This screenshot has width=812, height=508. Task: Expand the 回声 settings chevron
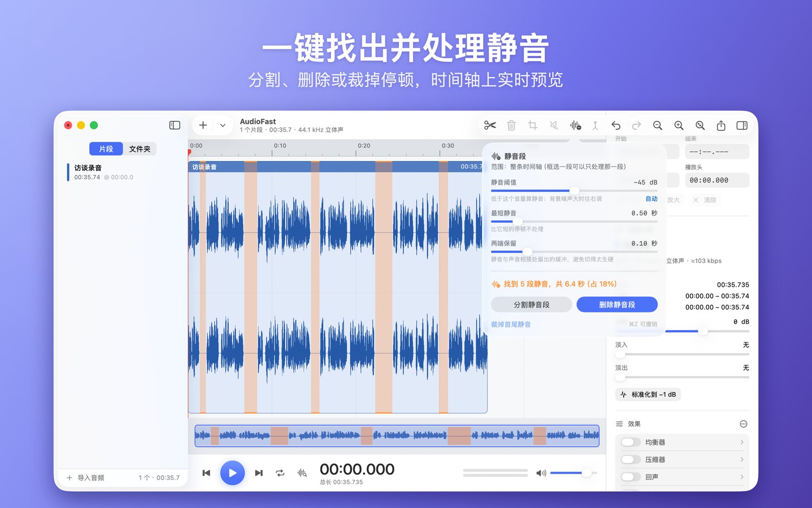pos(742,477)
